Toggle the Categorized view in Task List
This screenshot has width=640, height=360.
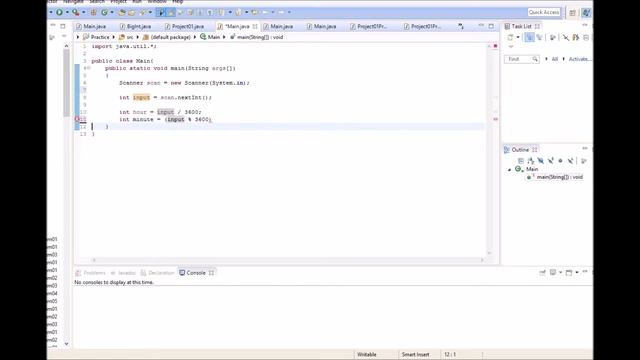(529, 38)
